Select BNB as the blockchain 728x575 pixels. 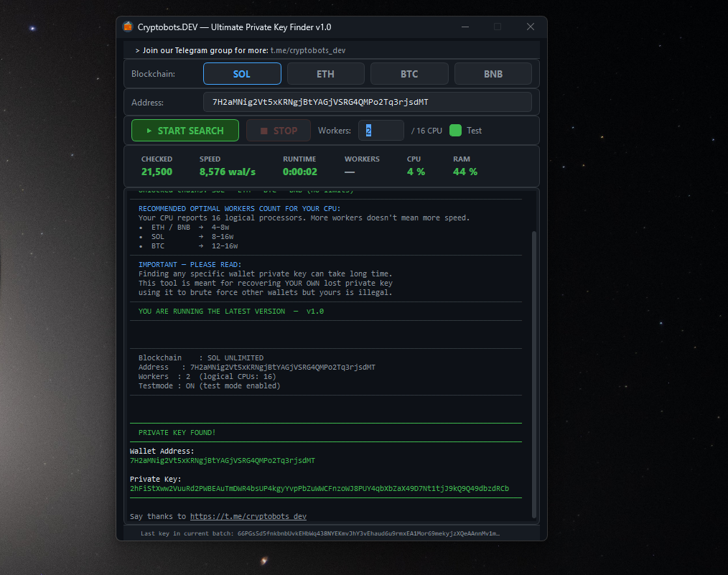pyautogui.click(x=493, y=74)
